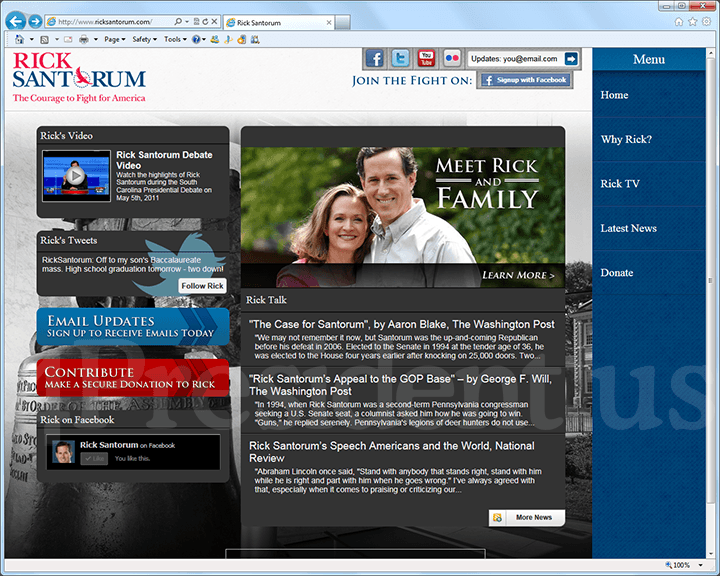Open the Page menu dropdown
This screenshot has width=720, height=576.
tap(115, 40)
